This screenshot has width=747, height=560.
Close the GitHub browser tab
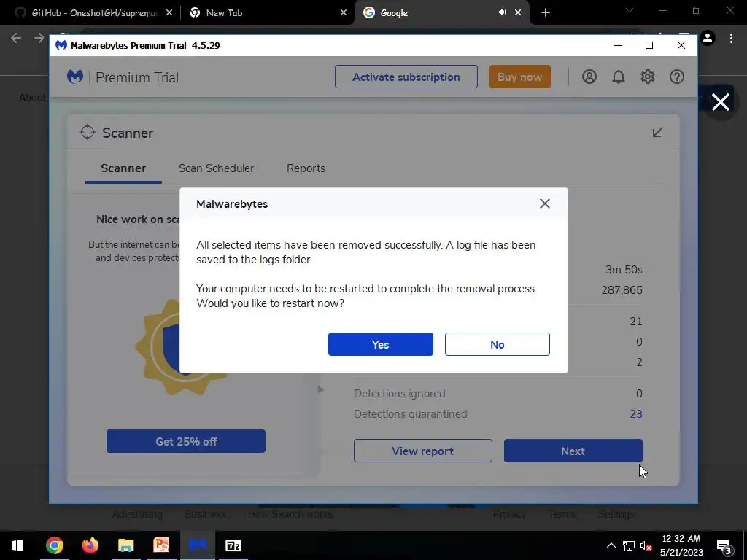[169, 13]
